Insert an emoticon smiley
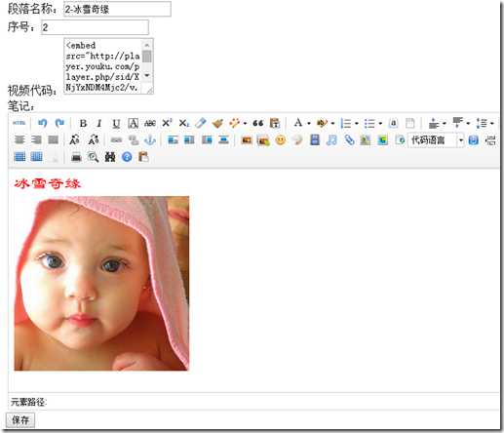 (x=281, y=140)
